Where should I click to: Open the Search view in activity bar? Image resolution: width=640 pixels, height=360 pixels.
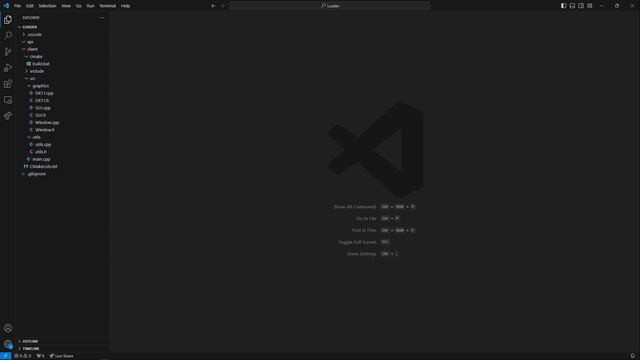[8, 36]
